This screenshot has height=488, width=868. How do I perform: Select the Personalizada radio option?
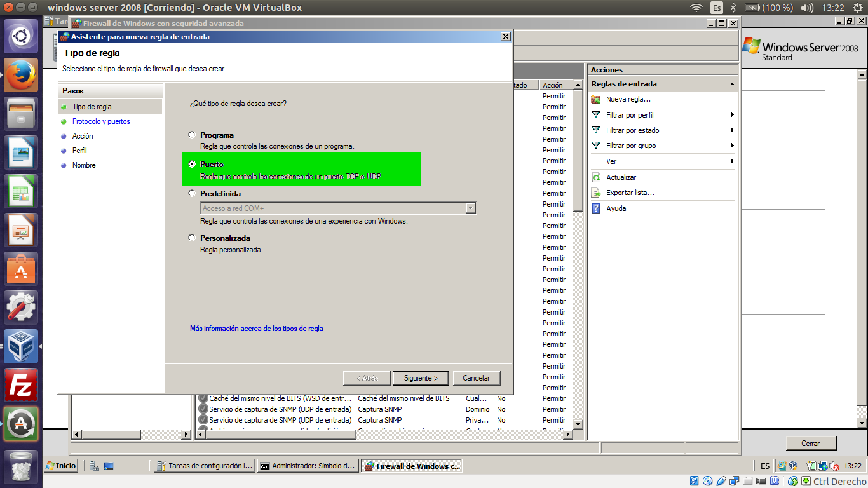click(192, 238)
